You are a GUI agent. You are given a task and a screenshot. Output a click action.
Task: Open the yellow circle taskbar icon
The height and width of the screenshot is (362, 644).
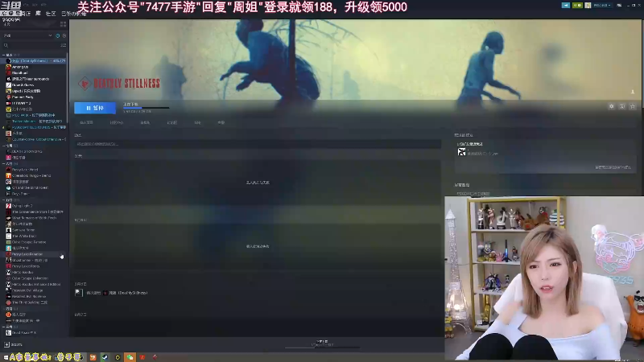click(118, 357)
